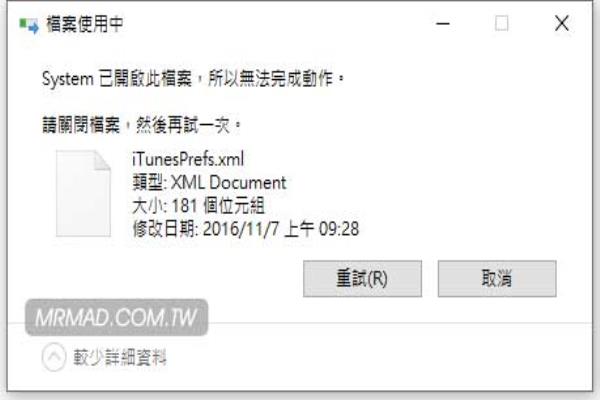The image size is (600, 400).
Task: Minimize the 檔案使用中 dialog window
Action: point(443,24)
